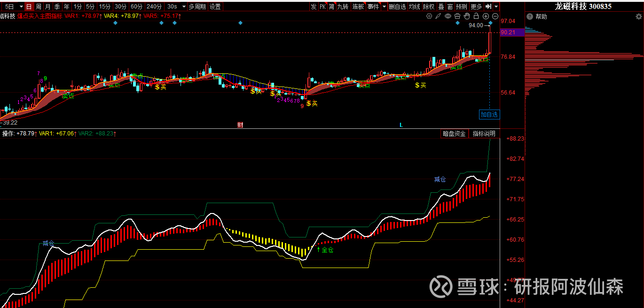
Task: Expand the dropdown next to 5日
Action: click(21, 7)
